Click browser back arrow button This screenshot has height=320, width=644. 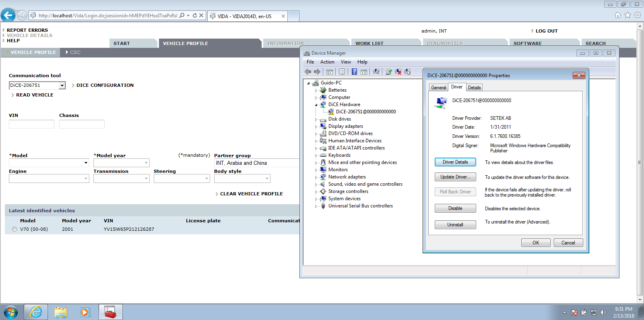tap(8, 15)
